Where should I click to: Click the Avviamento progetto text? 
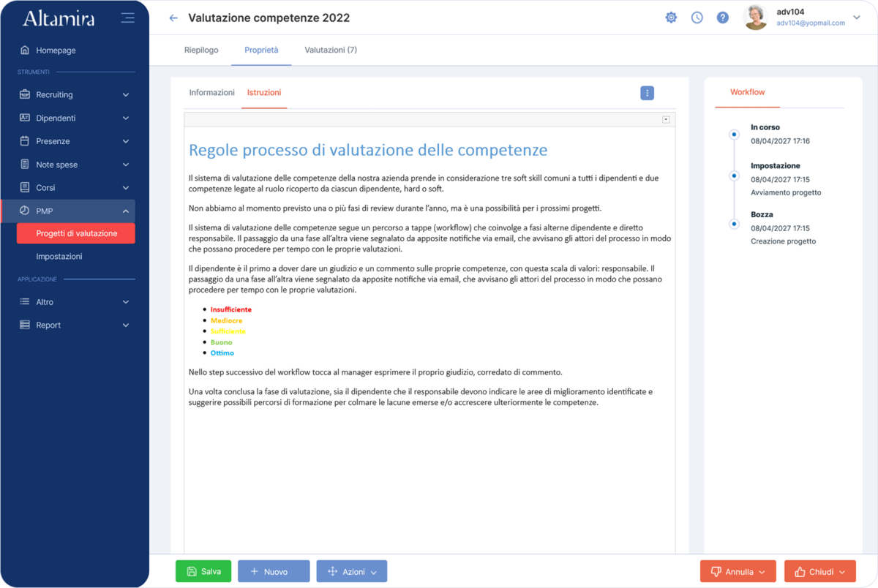pos(786,192)
